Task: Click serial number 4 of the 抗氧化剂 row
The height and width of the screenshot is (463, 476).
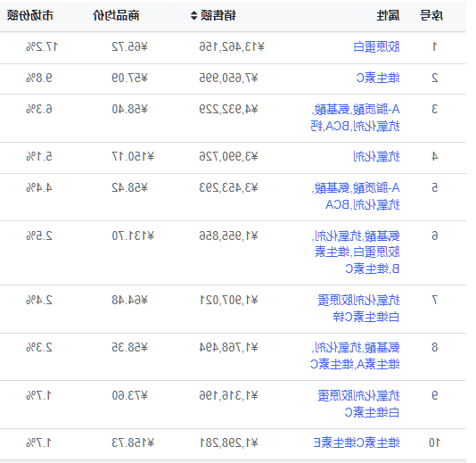Action: point(435,157)
